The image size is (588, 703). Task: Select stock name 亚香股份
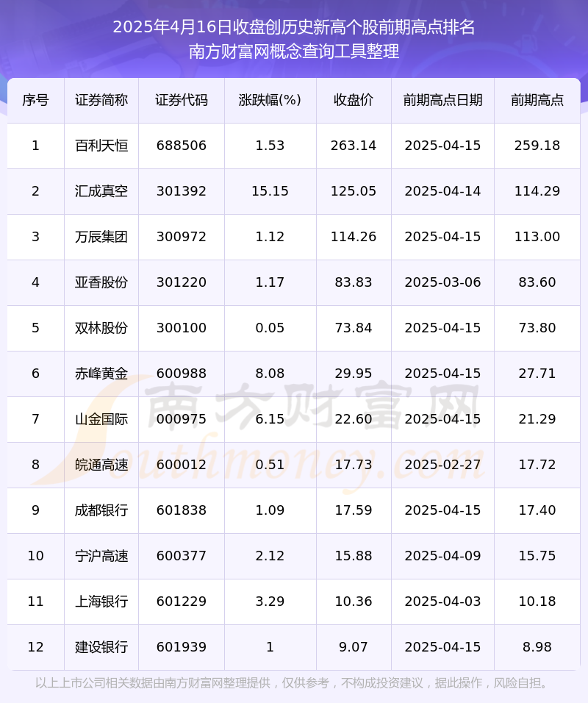[101, 282]
